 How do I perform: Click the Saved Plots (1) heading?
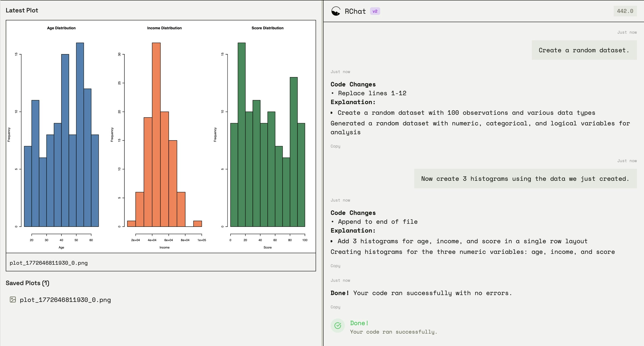27,283
